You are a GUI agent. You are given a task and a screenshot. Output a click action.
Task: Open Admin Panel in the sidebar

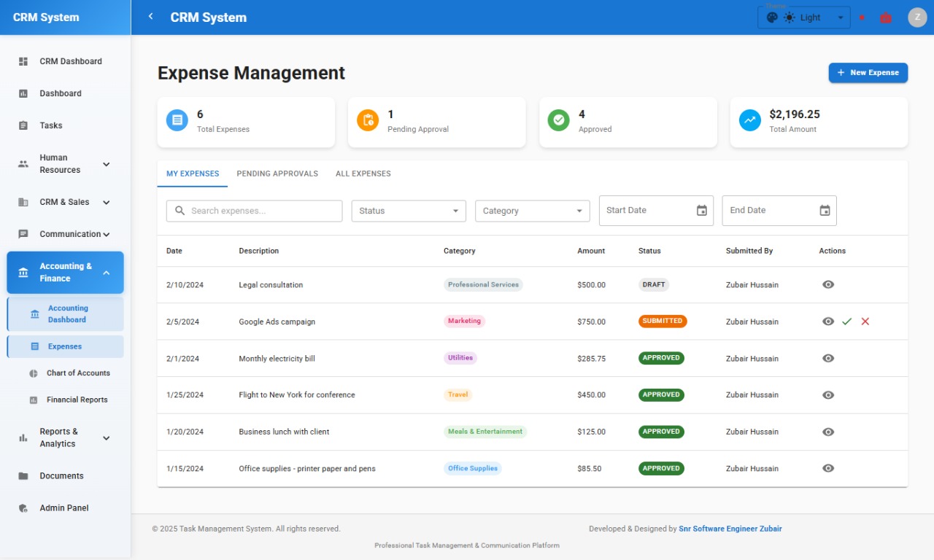66,507
